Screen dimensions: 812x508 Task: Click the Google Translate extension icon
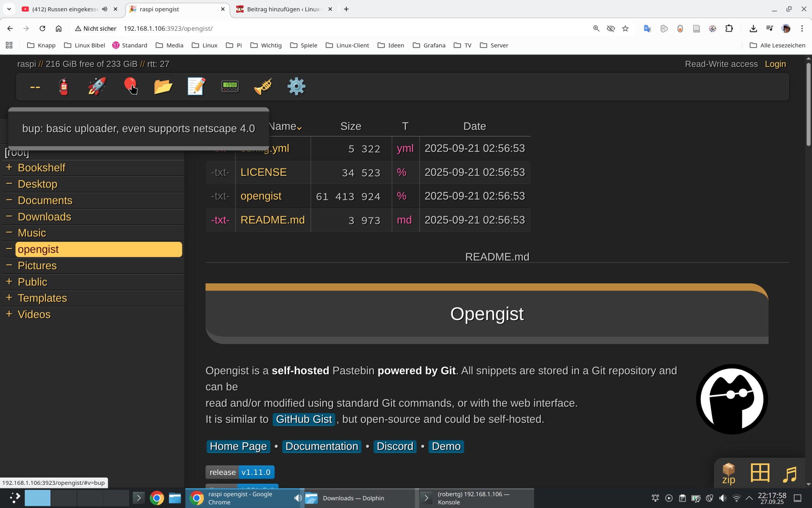[647, 29]
